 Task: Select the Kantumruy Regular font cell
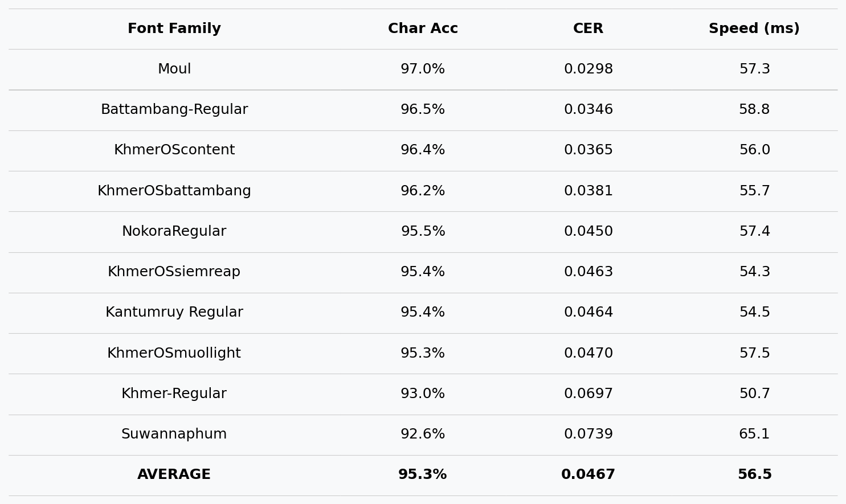(x=174, y=313)
